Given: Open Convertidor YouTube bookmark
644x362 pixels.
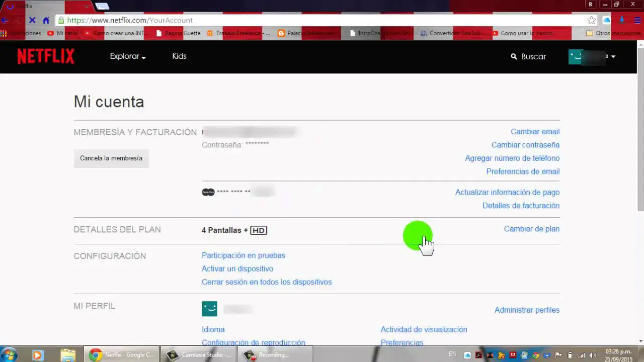Looking at the screenshot, I should [x=452, y=33].
